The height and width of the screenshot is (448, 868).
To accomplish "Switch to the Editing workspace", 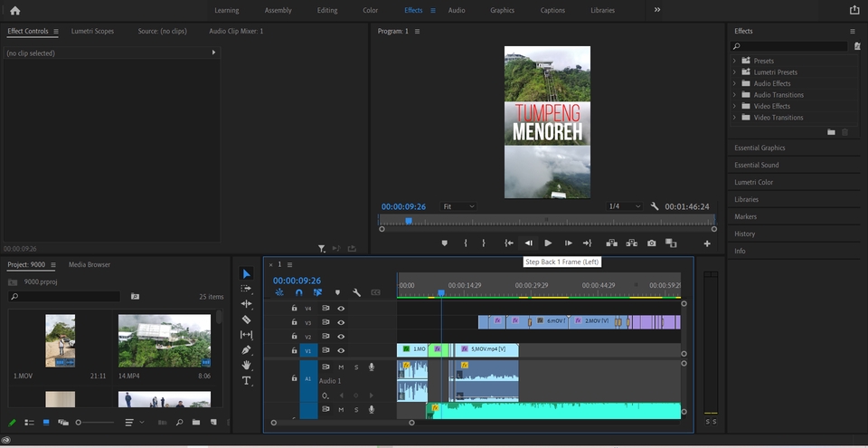I will coord(327,10).
